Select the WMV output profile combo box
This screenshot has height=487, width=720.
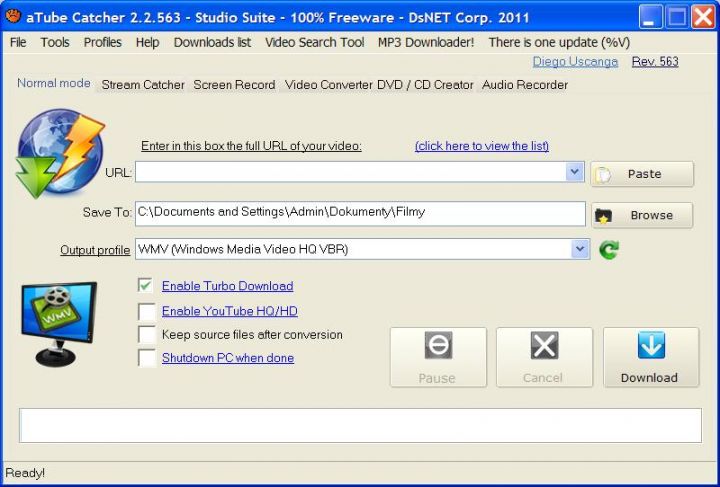362,249
